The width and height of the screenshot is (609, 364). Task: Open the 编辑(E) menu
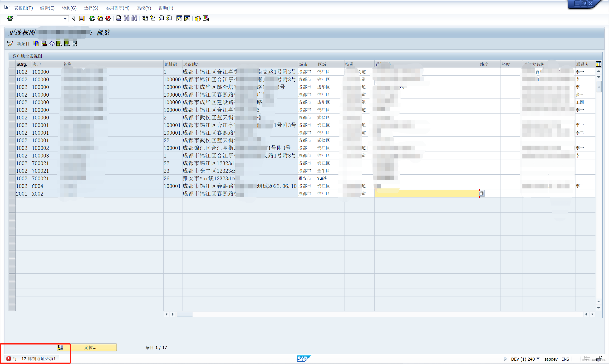47,8
